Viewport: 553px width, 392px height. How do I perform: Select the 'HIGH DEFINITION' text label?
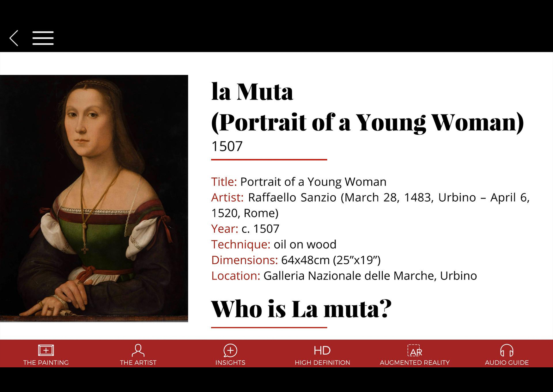click(322, 363)
